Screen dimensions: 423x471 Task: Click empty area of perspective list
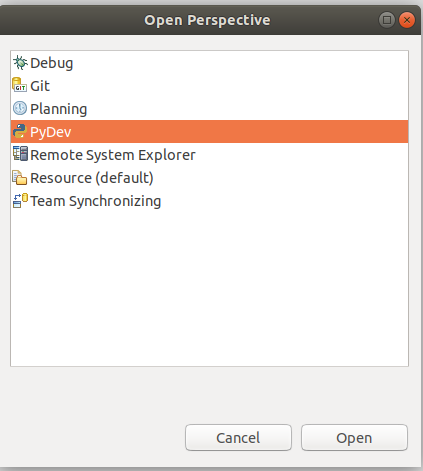coord(209,287)
